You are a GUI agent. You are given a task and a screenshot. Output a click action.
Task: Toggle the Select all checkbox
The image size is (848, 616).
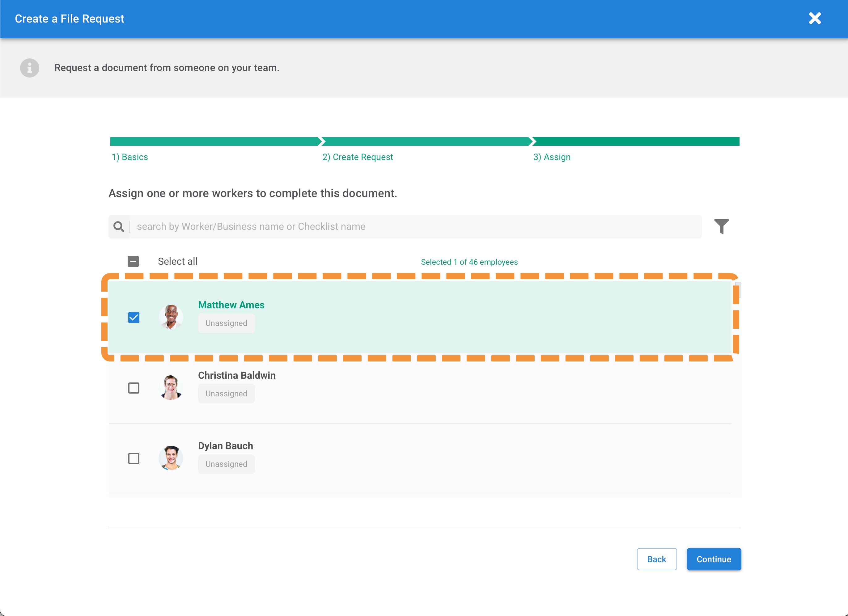[133, 261]
